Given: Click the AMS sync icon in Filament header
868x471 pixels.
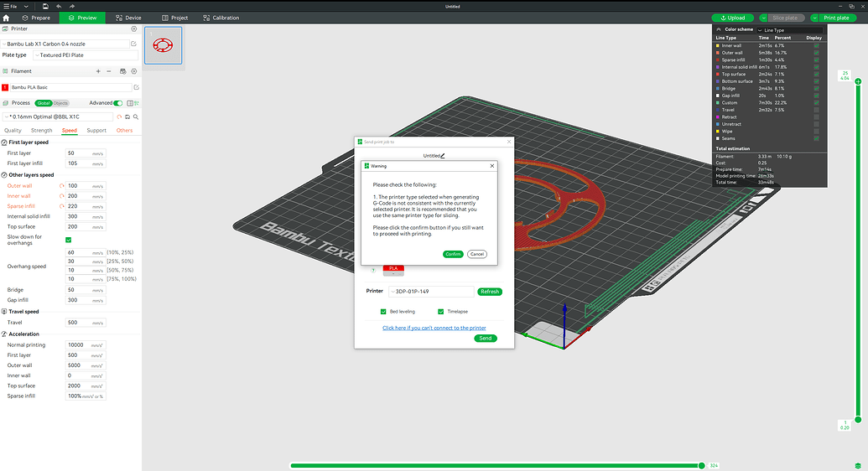Looking at the screenshot, I should click(123, 71).
